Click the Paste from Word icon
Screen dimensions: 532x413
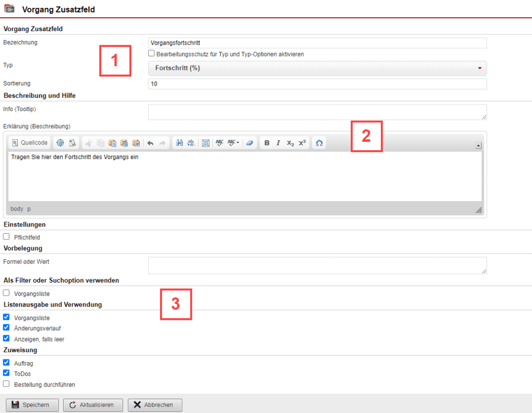(136, 143)
